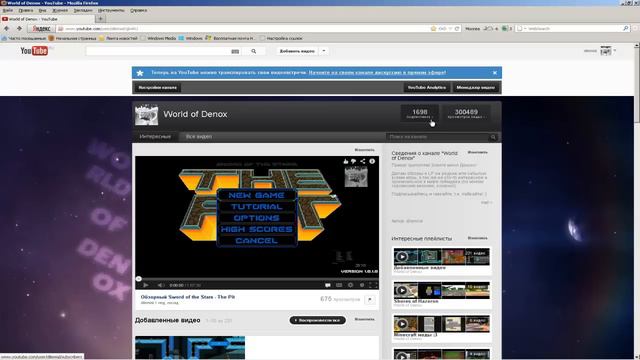Open the news feed bookmark
The width and height of the screenshot is (640, 360).
pos(118,38)
